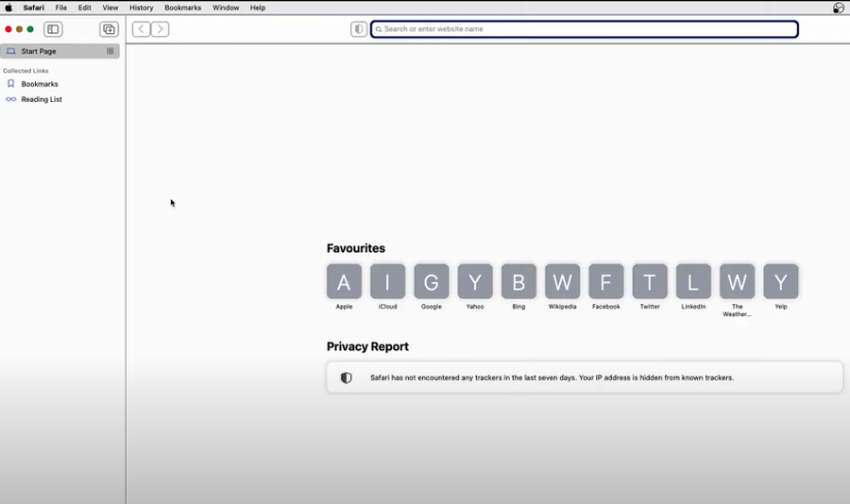
Task: Click the menu bar status icon at right
Action: [x=838, y=8]
